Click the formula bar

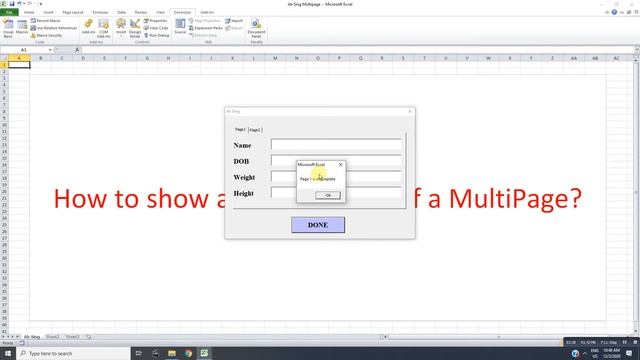[x=358, y=50]
